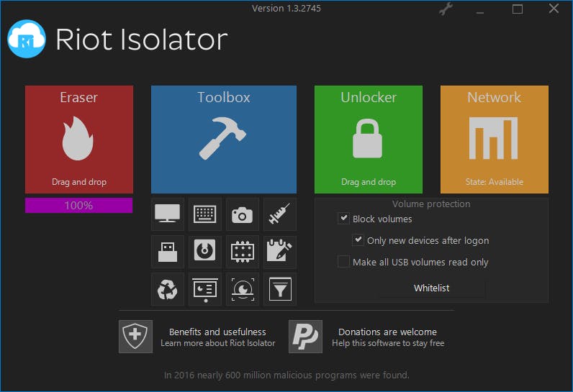Click the Volume protection heading
The image size is (573, 392).
click(x=431, y=204)
